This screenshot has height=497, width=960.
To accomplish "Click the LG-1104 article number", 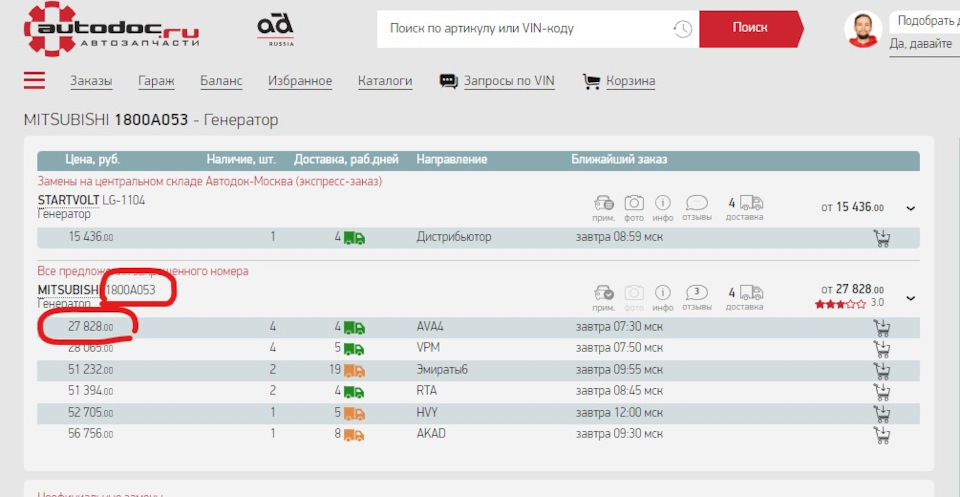I will click(x=124, y=200).
